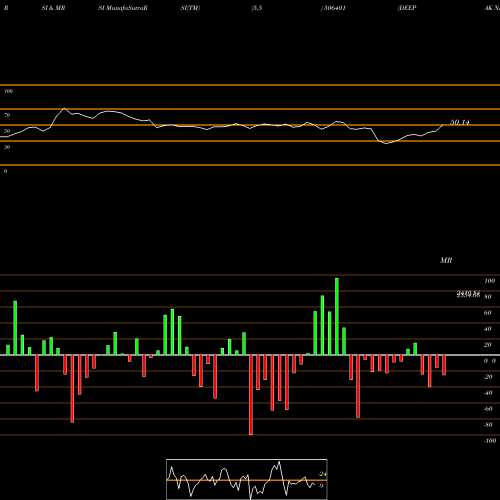The image size is (500, 500).
Task: Open the mini oscillator thumbnail chart
Action: 247,479
